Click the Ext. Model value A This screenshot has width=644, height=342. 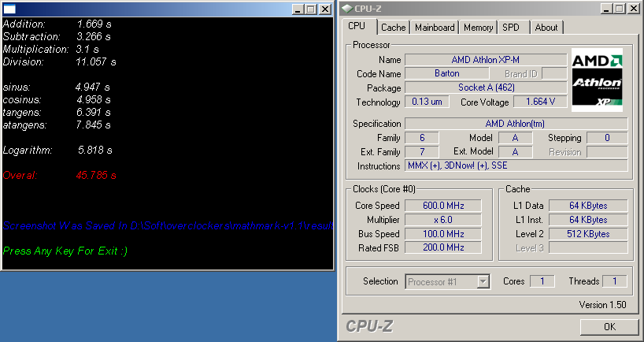(515, 151)
